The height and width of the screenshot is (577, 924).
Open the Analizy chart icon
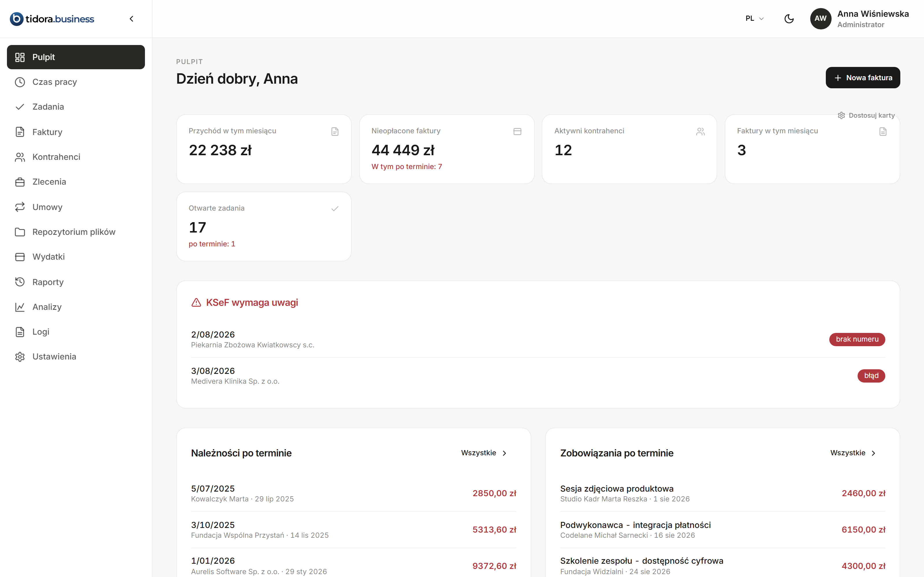pos(20,307)
